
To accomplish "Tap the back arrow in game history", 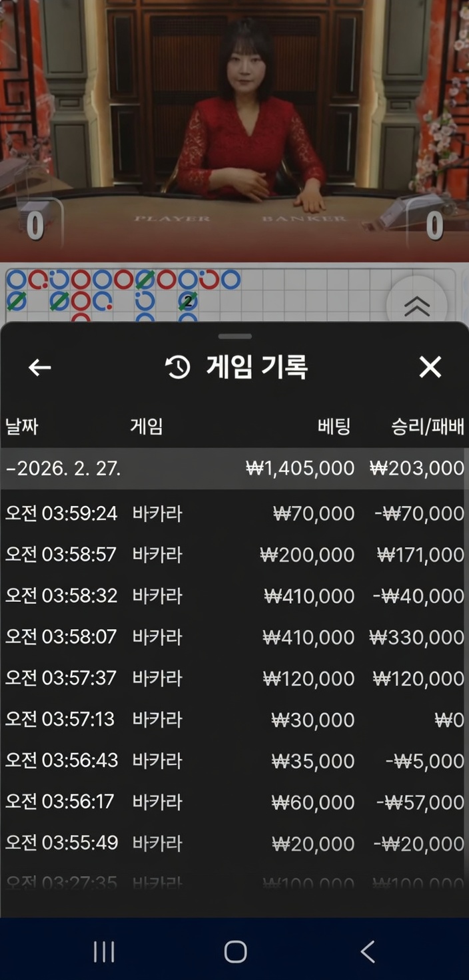I will pos(40,367).
